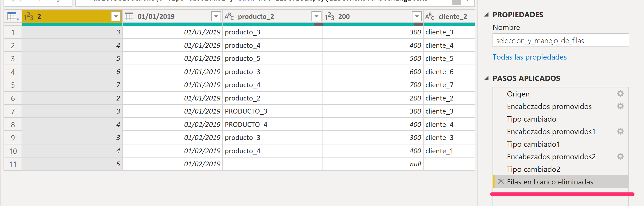Image resolution: width=644 pixels, height=206 pixels.
Task: Select the Tipo cambiado step
Action: click(561, 119)
